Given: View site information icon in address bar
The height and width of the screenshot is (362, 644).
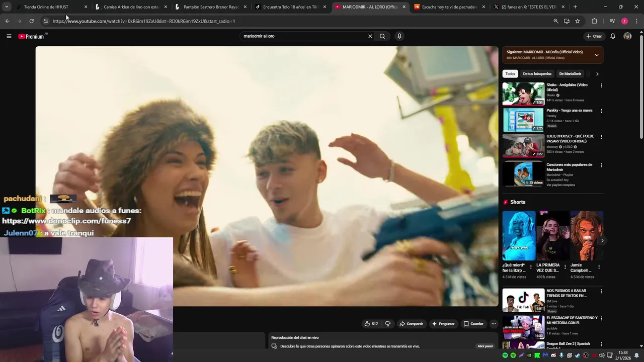Looking at the screenshot, I should coord(46,21).
